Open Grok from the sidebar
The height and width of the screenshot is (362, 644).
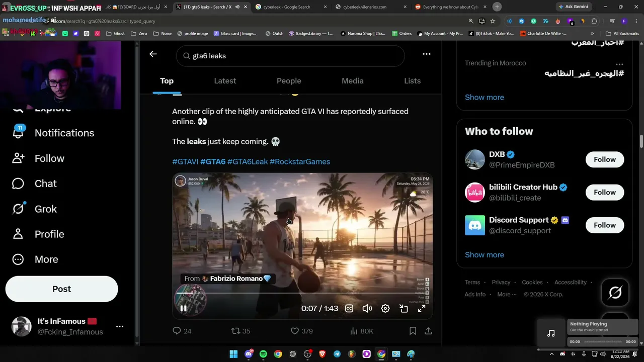34,209
